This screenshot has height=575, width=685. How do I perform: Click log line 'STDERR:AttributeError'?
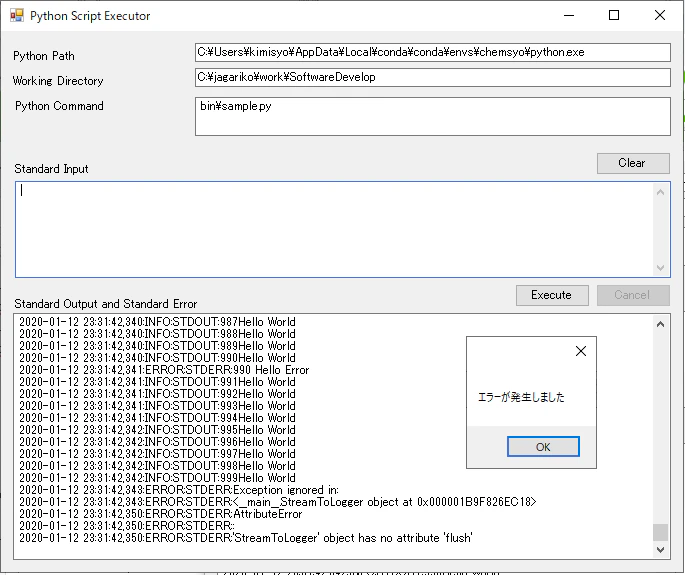(x=160, y=514)
